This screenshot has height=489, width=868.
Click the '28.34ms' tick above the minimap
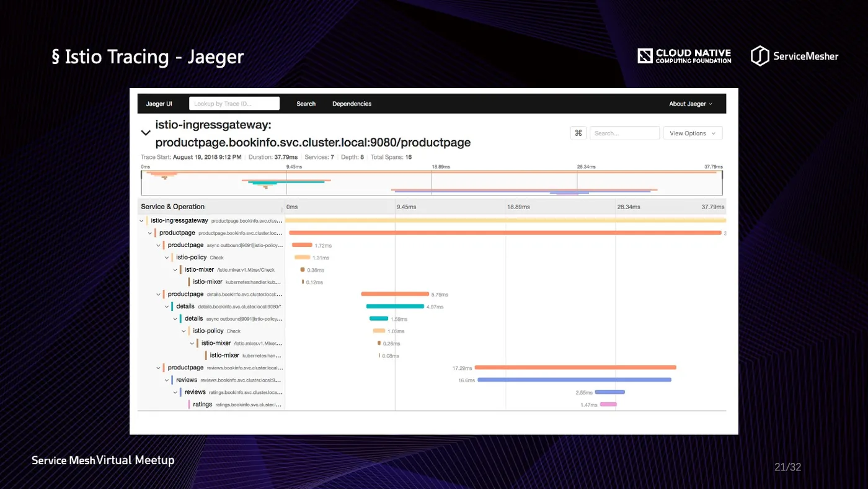[x=587, y=167]
